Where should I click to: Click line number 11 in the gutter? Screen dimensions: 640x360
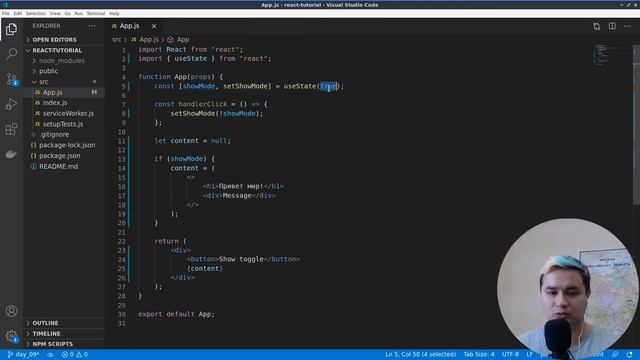coord(122,141)
